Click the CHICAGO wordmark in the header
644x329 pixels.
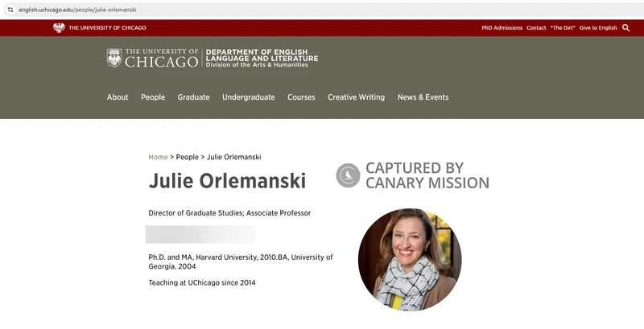(162, 61)
